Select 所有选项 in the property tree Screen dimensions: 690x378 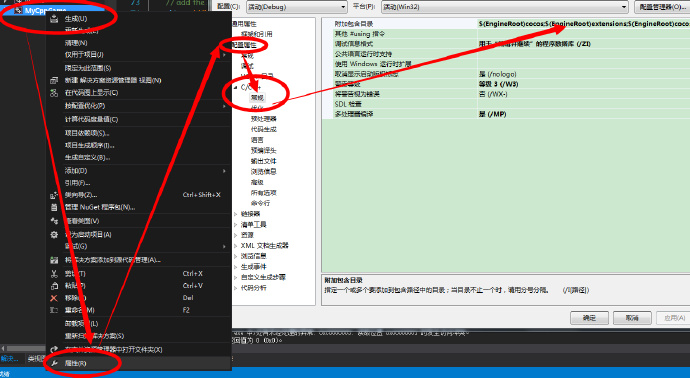(264, 193)
